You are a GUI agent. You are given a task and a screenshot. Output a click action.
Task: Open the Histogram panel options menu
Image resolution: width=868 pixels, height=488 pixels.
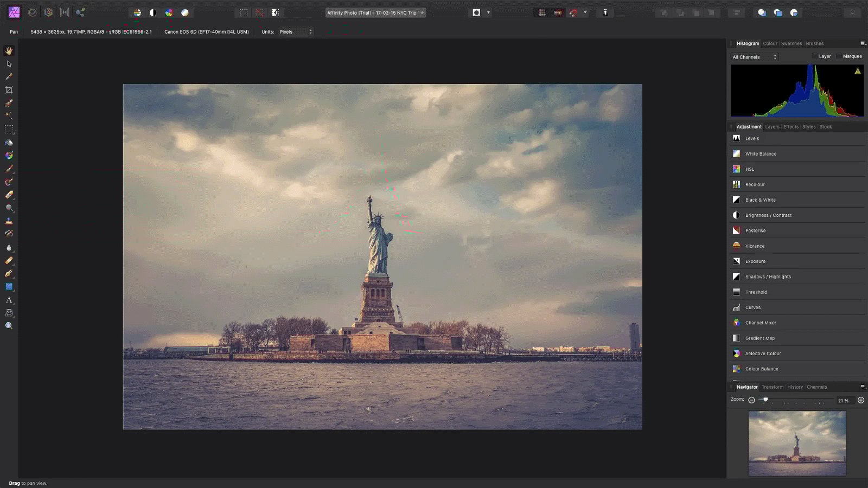pyautogui.click(x=863, y=43)
